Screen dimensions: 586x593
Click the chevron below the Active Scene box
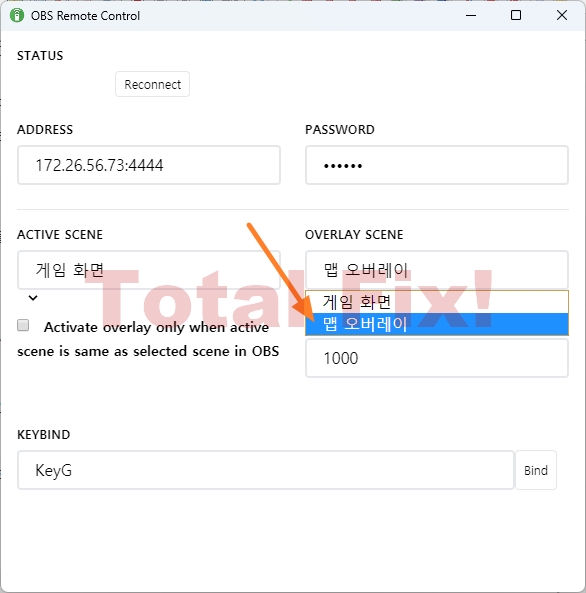pos(33,298)
